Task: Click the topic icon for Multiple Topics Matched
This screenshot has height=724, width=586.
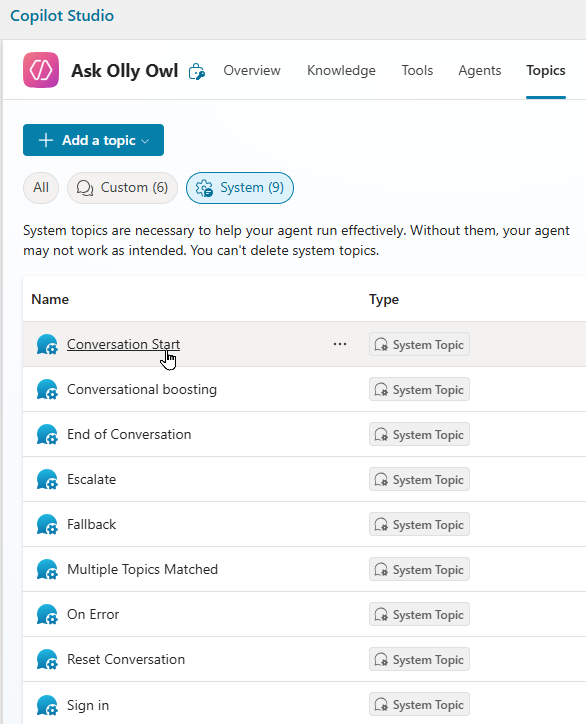Action: pos(47,569)
